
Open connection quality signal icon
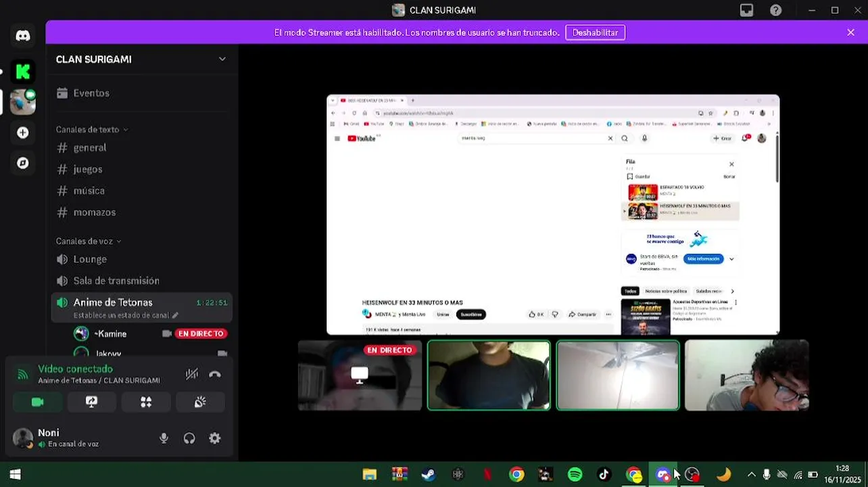[23, 374]
